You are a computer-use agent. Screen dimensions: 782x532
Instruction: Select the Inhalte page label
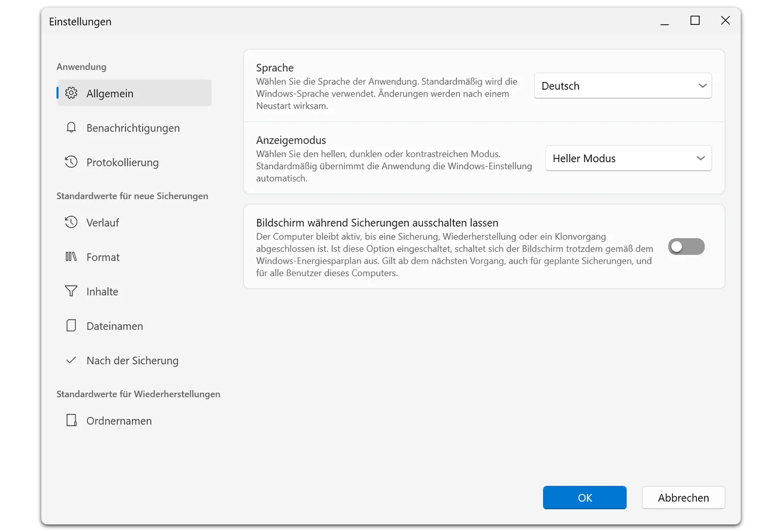(102, 292)
